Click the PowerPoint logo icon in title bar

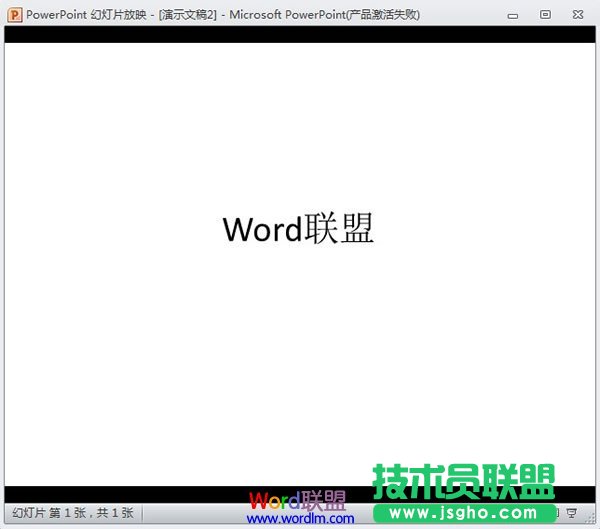coord(15,15)
